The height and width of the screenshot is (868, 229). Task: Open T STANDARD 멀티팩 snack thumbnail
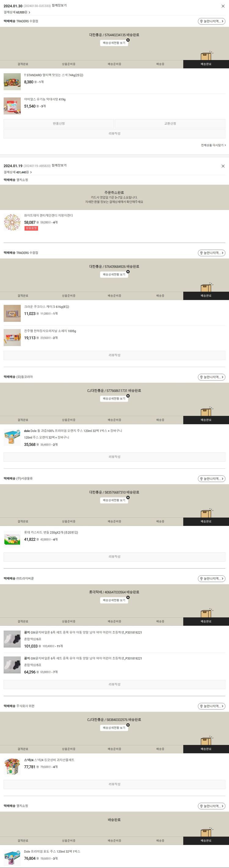[x=12, y=82]
